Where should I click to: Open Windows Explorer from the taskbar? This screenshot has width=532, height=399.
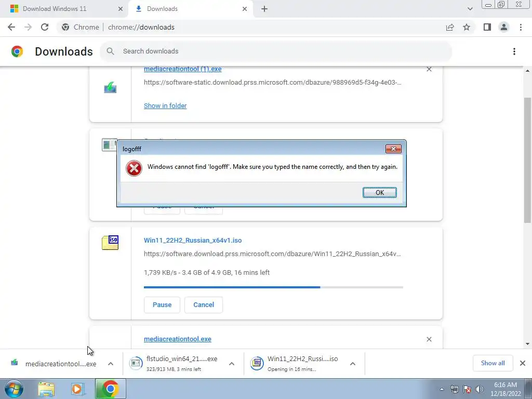click(46, 389)
